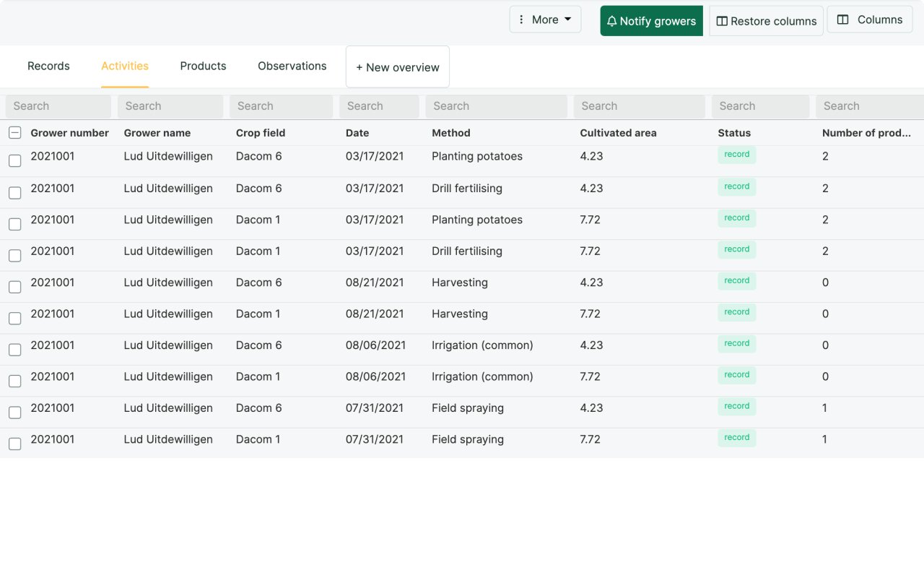924x578 pixels.
Task: Click date 08/21/2021 in Dacom 1 row
Action: tap(375, 314)
